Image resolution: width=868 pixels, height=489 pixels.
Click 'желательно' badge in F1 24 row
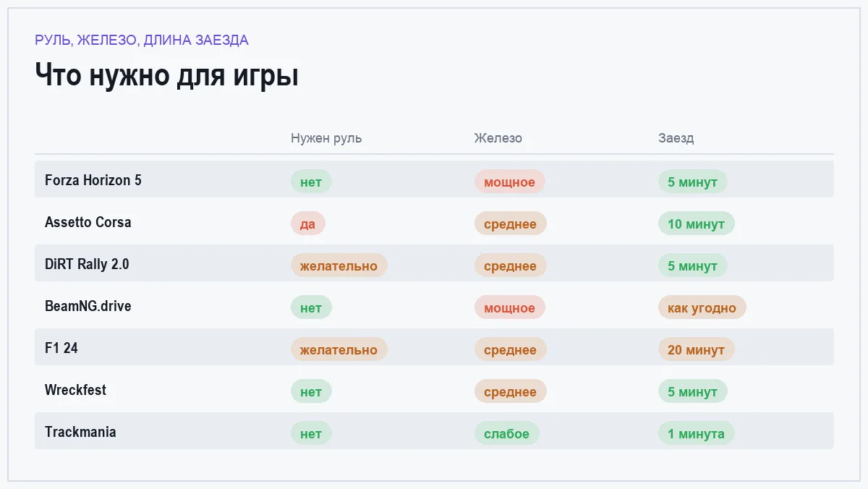coord(339,349)
